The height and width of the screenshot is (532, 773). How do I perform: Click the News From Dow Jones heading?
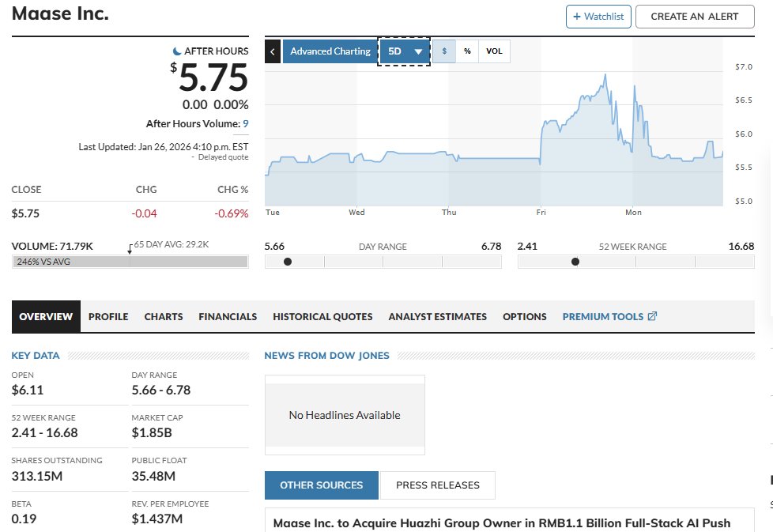[327, 356]
